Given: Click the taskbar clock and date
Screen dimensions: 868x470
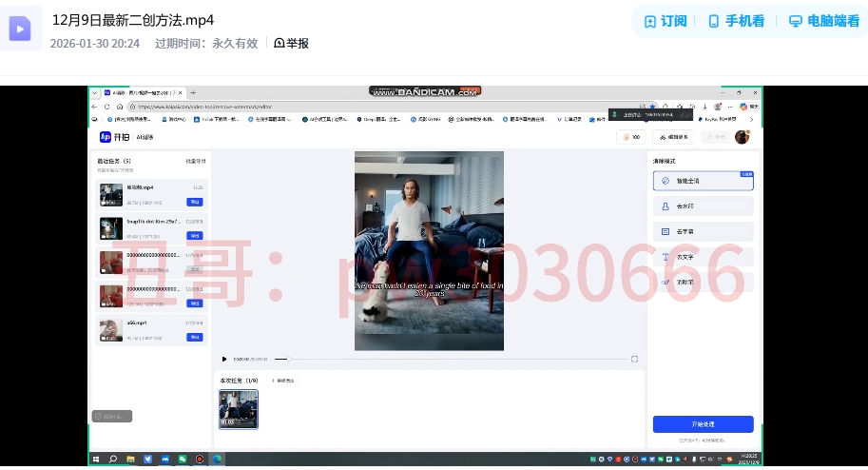Looking at the screenshot, I should [749, 459].
